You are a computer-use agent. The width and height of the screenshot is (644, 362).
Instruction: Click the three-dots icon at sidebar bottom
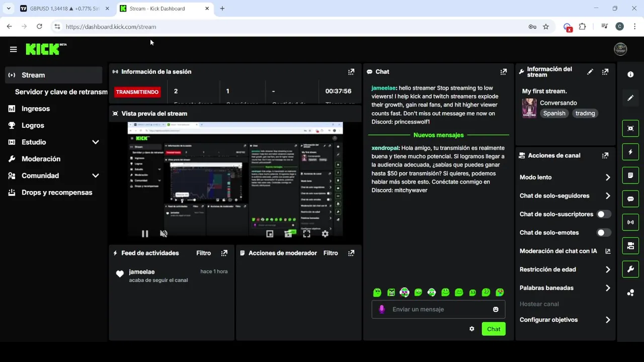point(630,293)
